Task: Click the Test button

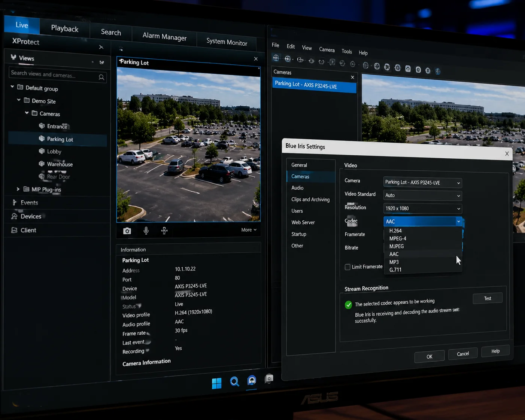Action: [488, 298]
